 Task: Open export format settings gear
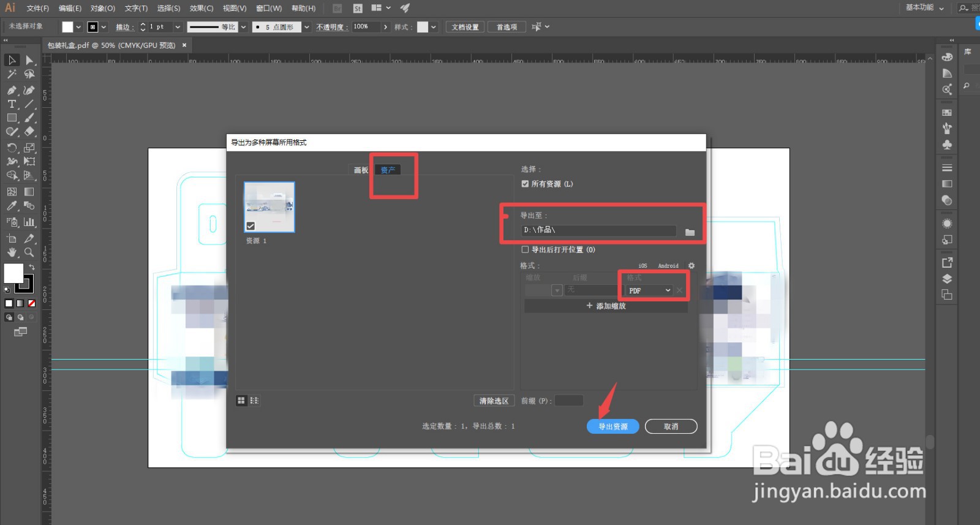click(692, 266)
